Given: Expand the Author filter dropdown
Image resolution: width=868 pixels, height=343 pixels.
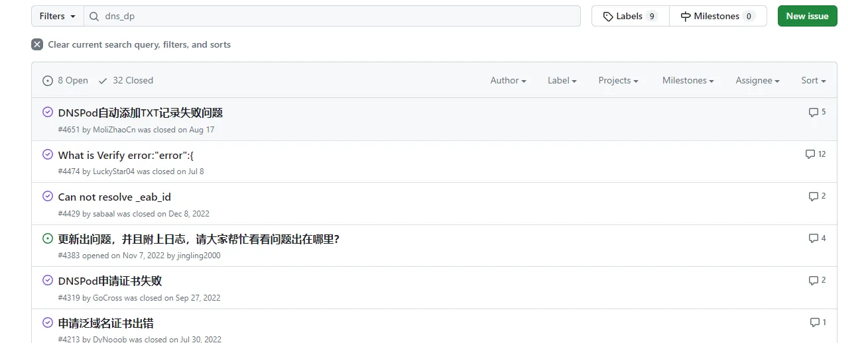Looking at the screenshot, I should (508, 80).
